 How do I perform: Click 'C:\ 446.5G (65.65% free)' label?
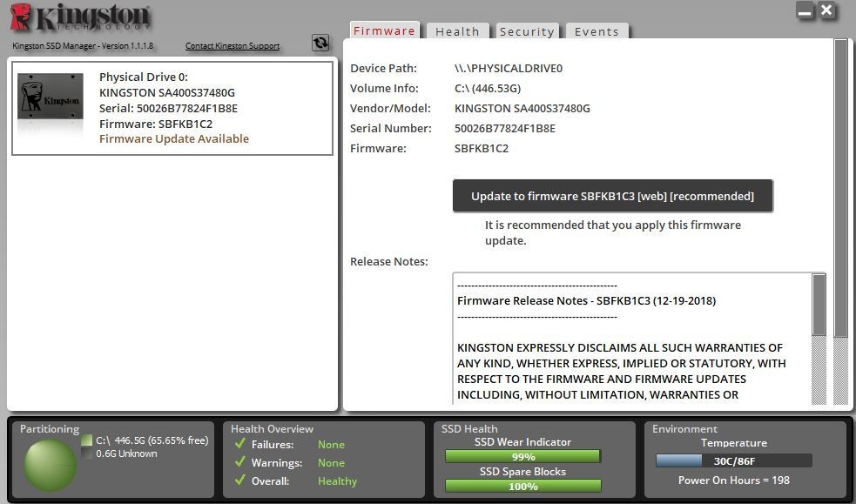pyautogui.click(x=152, y=440)
